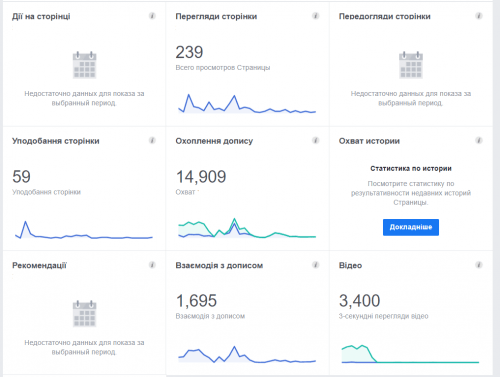Click the 14,909 reach chart
500x377 pixels.
(x=247, y=228)
